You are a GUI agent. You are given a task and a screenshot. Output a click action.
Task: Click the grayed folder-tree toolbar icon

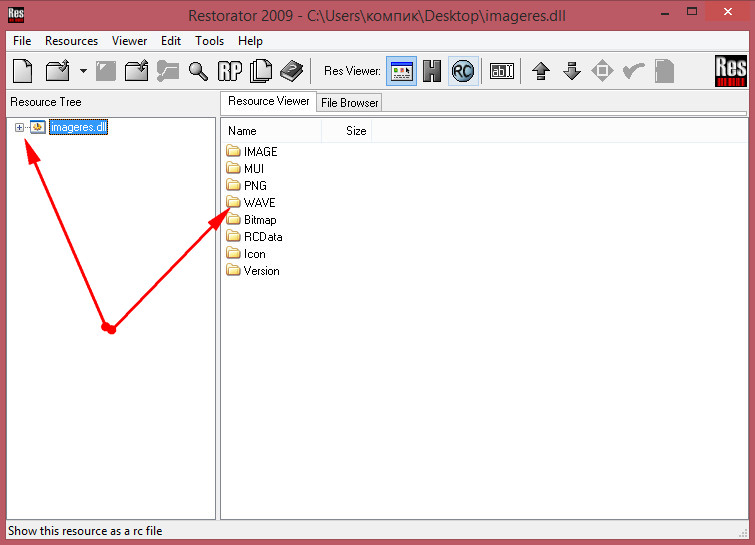pos(168,71)
